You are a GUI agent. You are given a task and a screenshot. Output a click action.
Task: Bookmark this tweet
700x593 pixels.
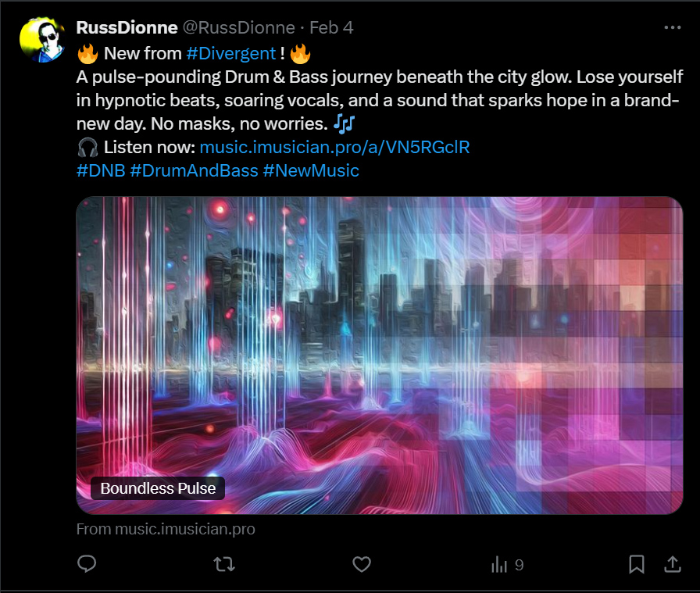coord(637,564)
